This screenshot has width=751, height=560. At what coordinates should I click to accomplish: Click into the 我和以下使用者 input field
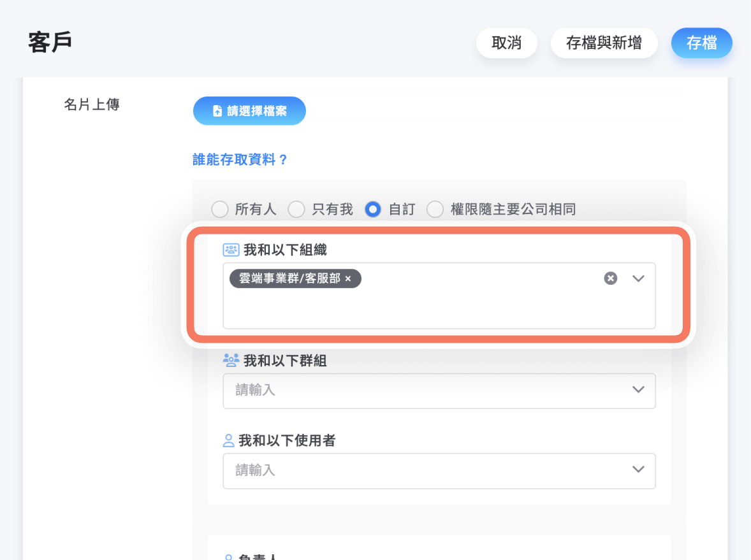[x=421, y=470]
